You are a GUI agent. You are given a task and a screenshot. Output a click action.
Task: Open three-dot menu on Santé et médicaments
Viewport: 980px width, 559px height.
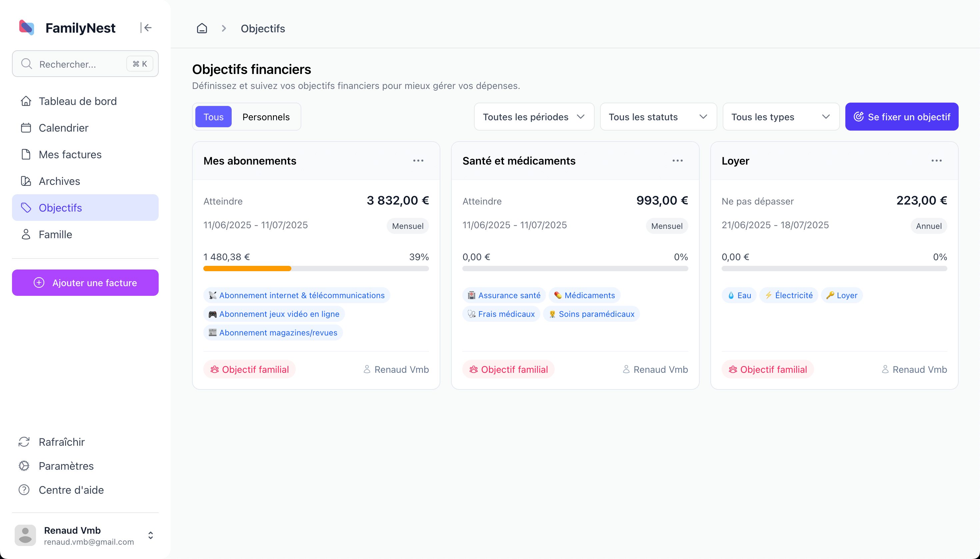[677, 161]
